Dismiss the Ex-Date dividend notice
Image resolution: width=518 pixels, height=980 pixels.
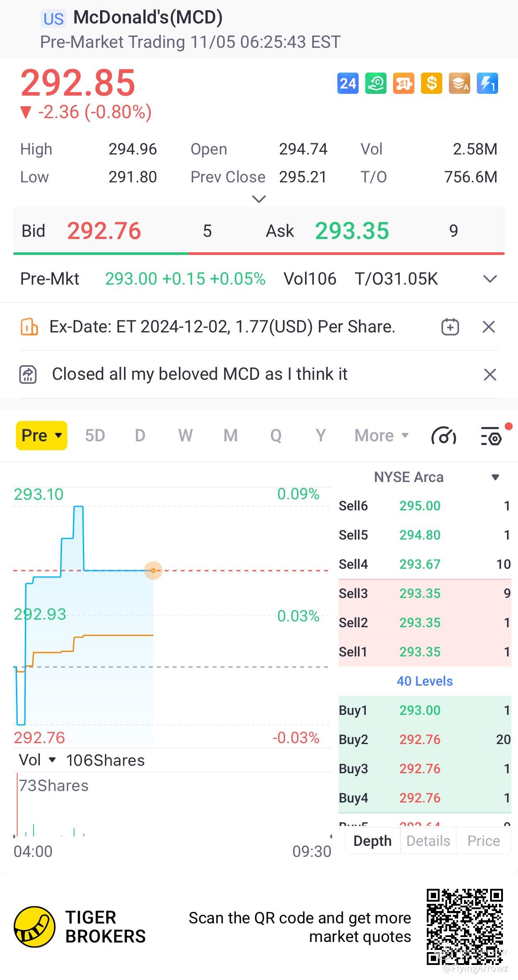[x=488, y=327]
